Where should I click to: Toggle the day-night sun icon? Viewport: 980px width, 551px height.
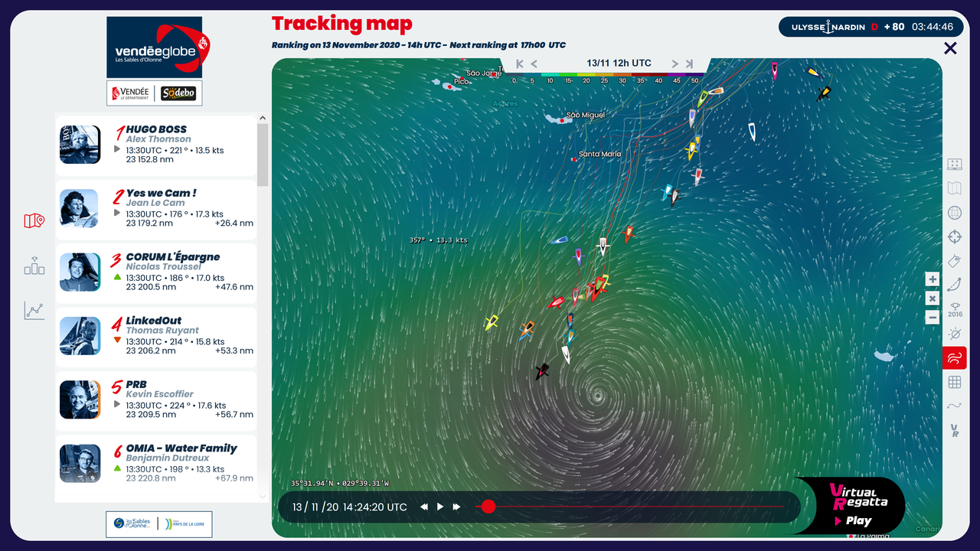[x=955, y=334]
